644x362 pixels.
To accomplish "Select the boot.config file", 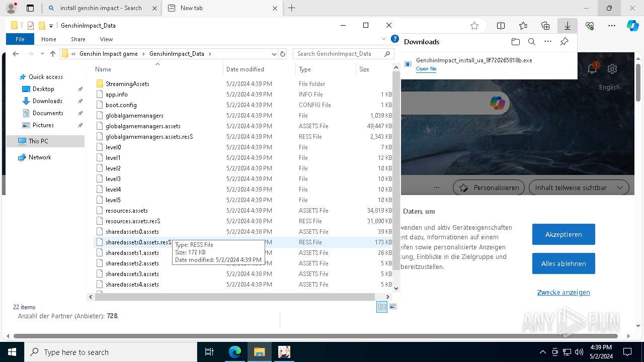I will coord(121,105).
